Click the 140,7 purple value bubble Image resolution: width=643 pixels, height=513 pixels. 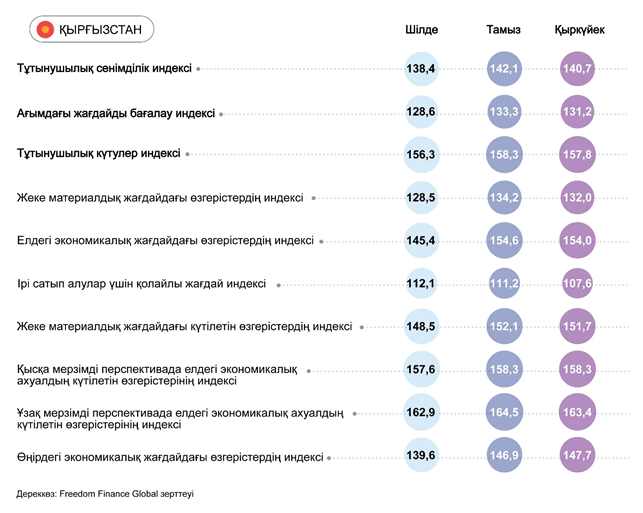[x=578, y=69]
